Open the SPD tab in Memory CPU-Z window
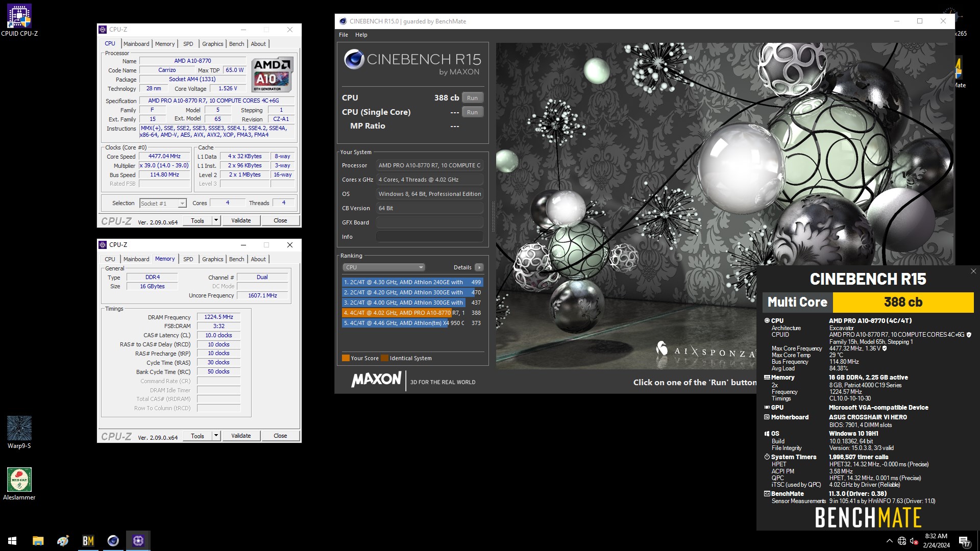This screenshot has width=980, height=551. [x=188, y=259]
